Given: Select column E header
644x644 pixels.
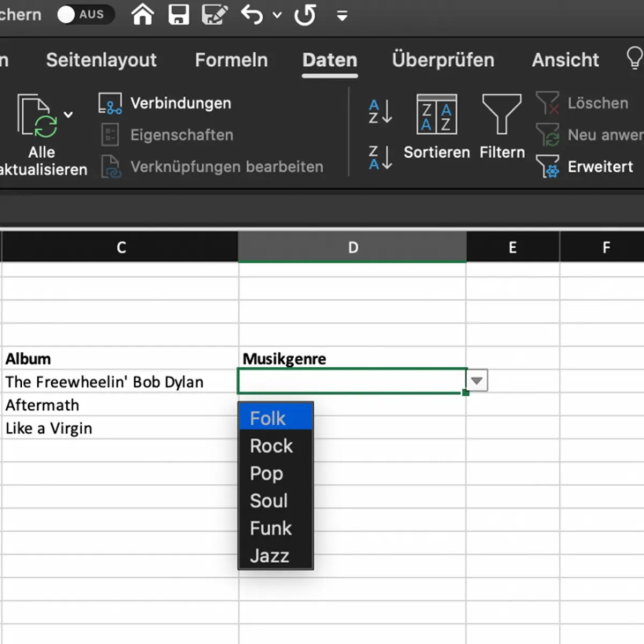Looking at the screenshot, I should tap(513, 247).
